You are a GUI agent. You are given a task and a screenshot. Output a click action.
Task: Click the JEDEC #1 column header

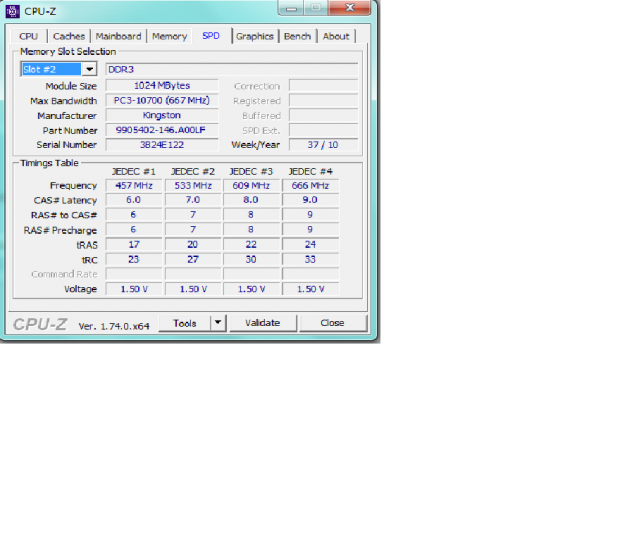[x=134, y=172]
